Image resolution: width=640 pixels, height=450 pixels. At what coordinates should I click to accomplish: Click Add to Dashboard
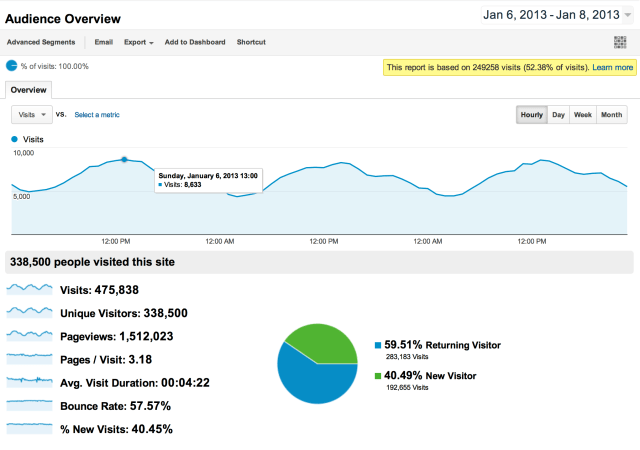tap(195, 42)
